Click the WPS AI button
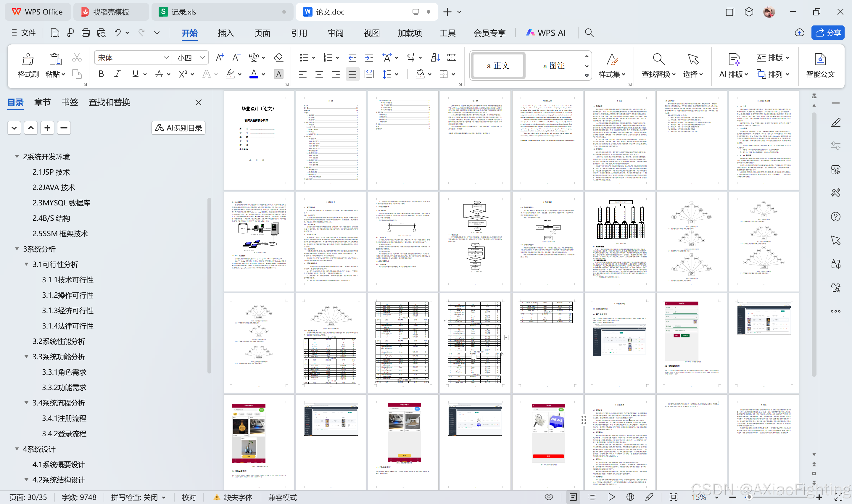Image resolution: width=852 pixels, height=504 pixels. pos(545,33)
